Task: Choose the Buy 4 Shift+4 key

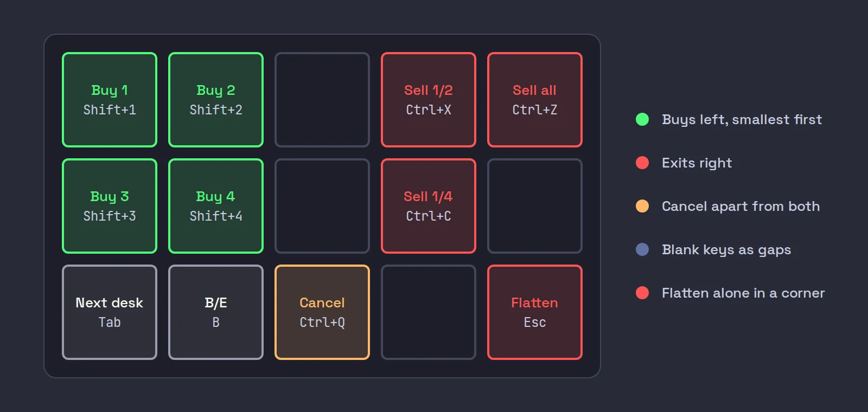Action: tap(216, 206)
